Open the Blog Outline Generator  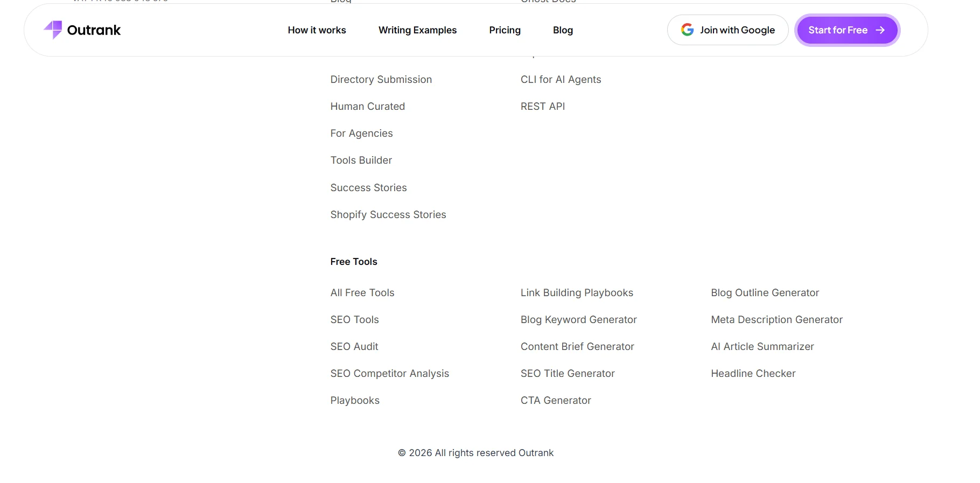(765, 293)
